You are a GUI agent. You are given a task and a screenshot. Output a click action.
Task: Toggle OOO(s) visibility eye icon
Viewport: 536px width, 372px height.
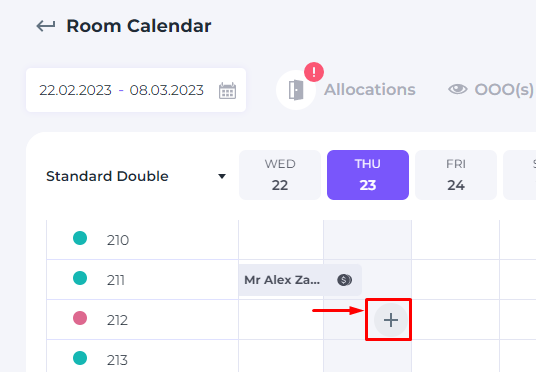click(x=458, y=89)
